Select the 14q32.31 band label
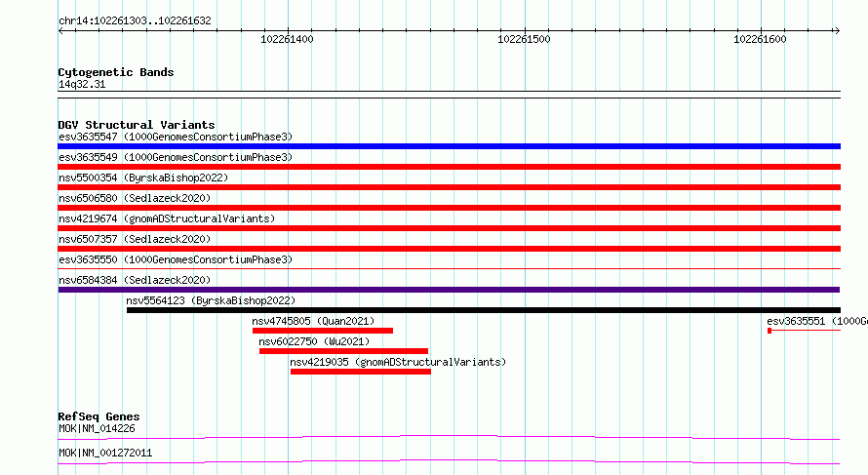The image size is (868, 475). coord(82,85)
